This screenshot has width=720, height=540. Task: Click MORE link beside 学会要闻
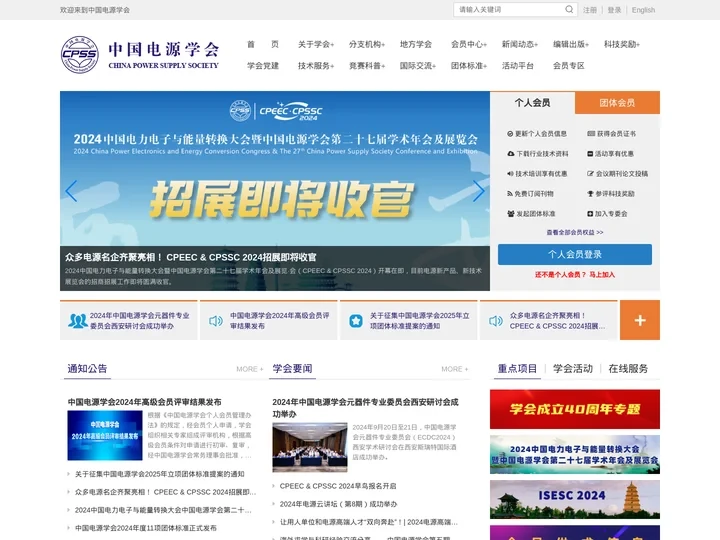tap(455, 369)
